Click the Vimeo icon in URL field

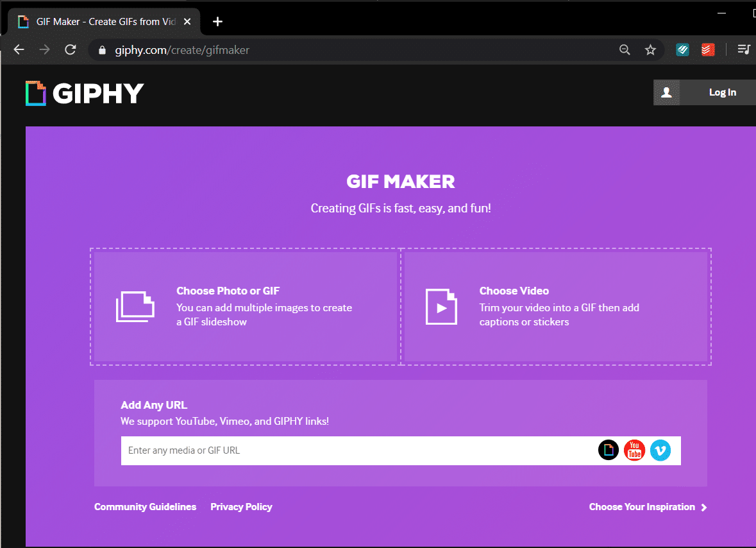pos(660,450)
